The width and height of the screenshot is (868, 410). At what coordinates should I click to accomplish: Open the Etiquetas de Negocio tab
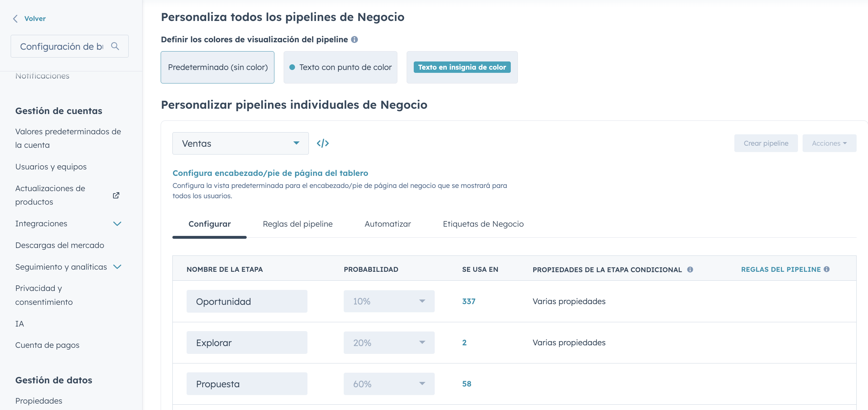coord(483,224)
